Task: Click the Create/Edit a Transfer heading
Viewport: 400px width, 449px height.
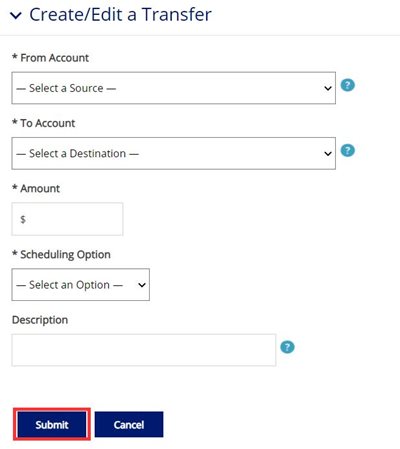Action: pos(120,15)
